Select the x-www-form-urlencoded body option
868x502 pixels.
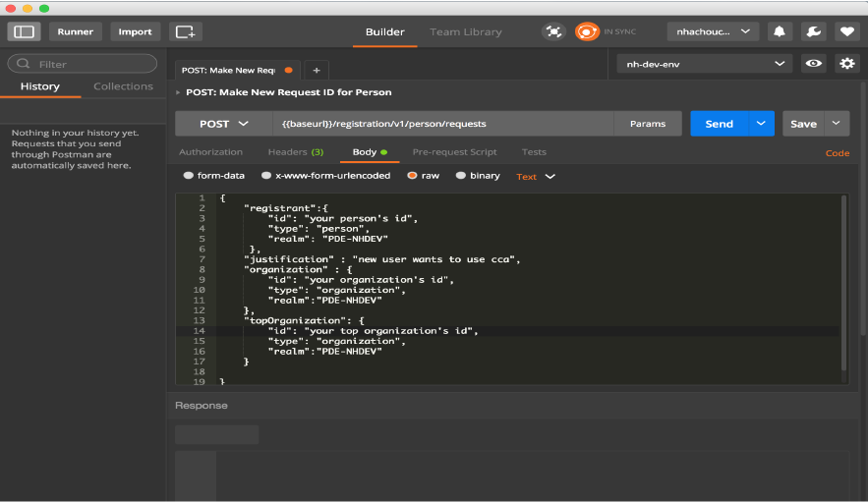pyautogui.click(x=266, y=176)
